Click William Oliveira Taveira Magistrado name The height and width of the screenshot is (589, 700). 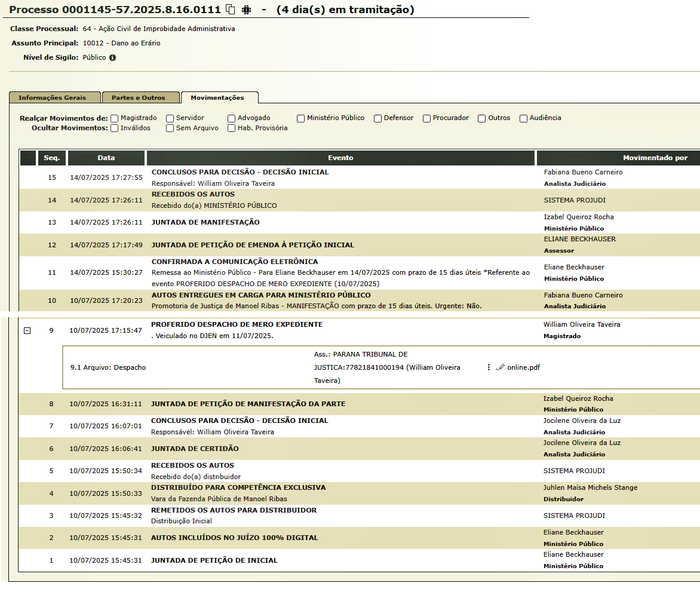582,324
